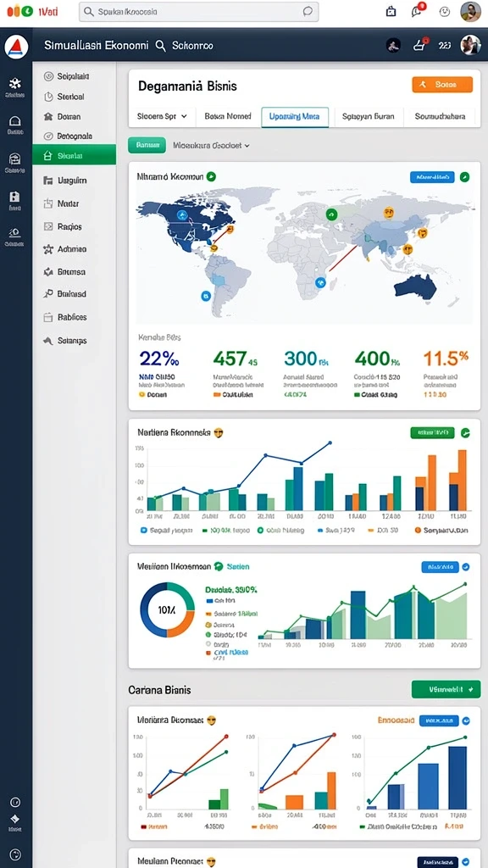488x868 pixels.
Task: Click the red triangle app logo
Action: 15,46
